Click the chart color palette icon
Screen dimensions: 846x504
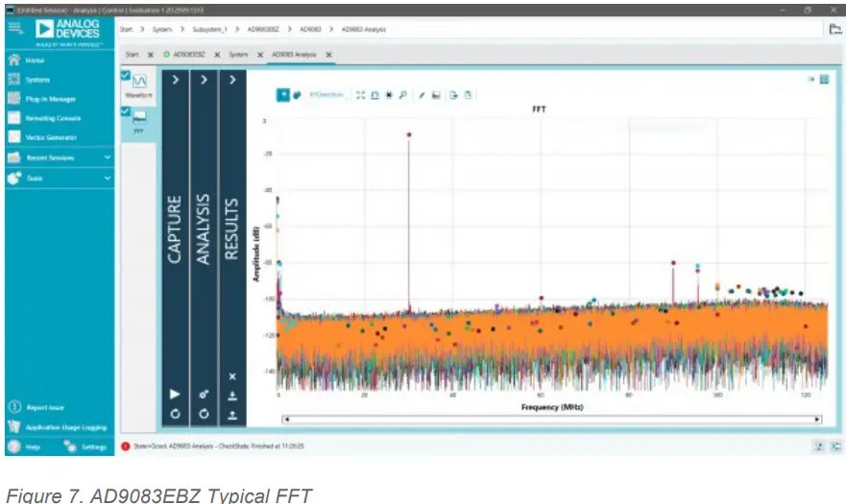[x=297, y=95]
